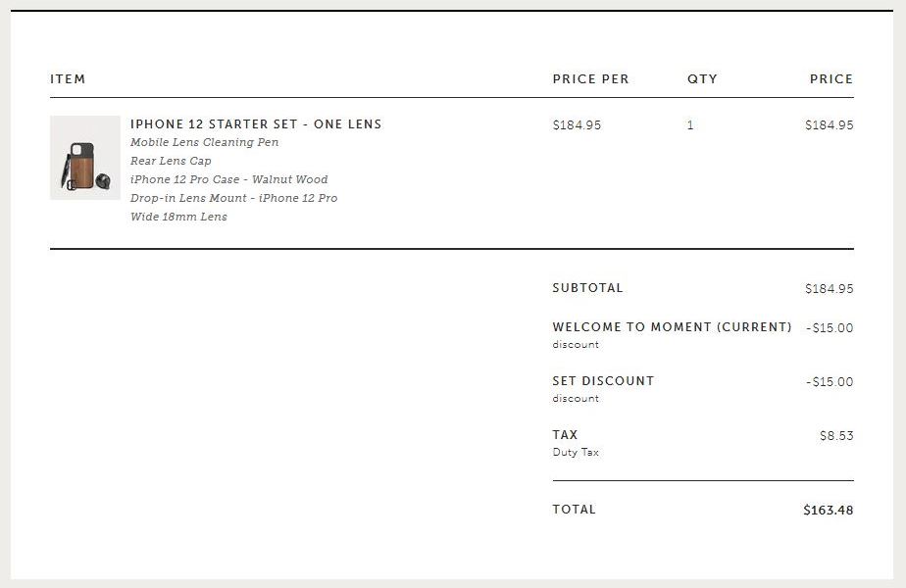Click the QTY column header
The width and height of the screenshot is (906, 588).
(702, 79)
